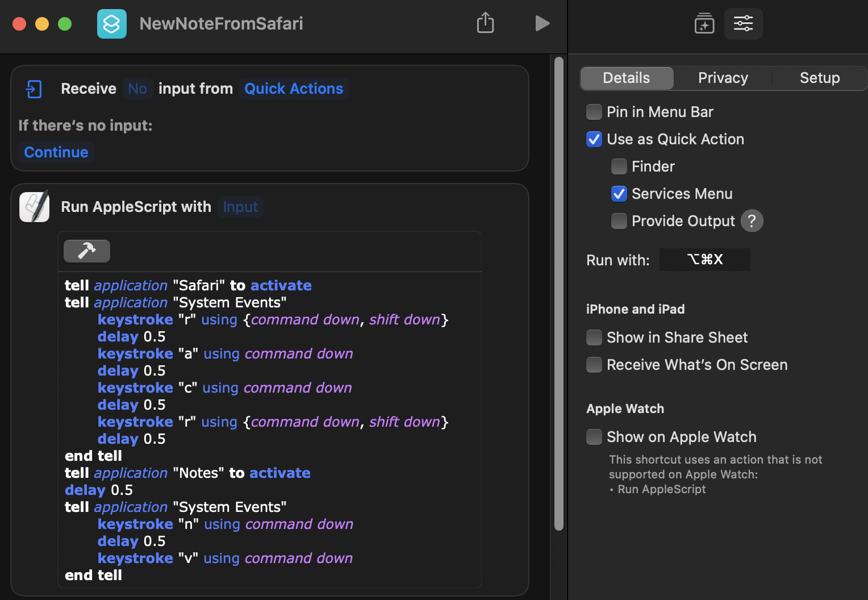Viewport: 868px width, 600px height.
Task: Open the action library panel icon
Action: coord(704,23)
